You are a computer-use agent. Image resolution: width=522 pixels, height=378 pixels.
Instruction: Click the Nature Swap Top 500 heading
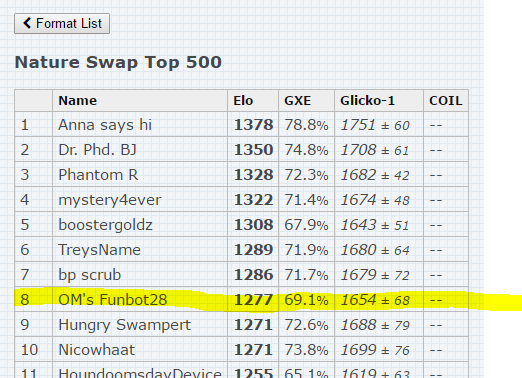(118, 63)
